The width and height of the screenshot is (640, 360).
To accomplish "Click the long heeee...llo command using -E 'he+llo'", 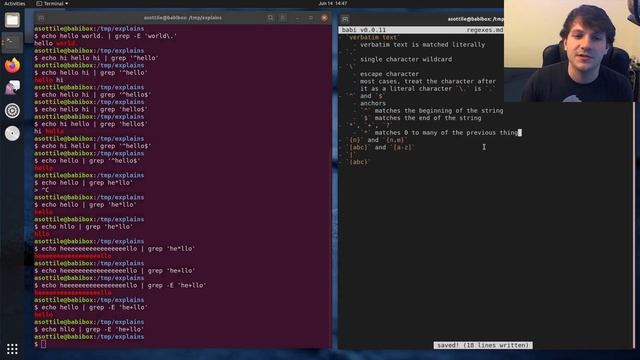I will [120, 286].
